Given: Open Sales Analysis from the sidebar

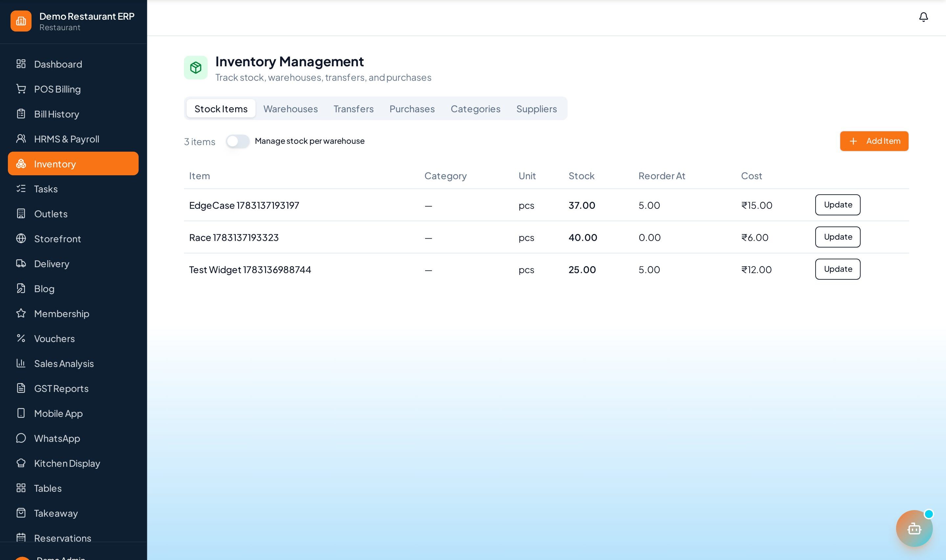Looking at the screenshot, I should click(x=73, y=363).
